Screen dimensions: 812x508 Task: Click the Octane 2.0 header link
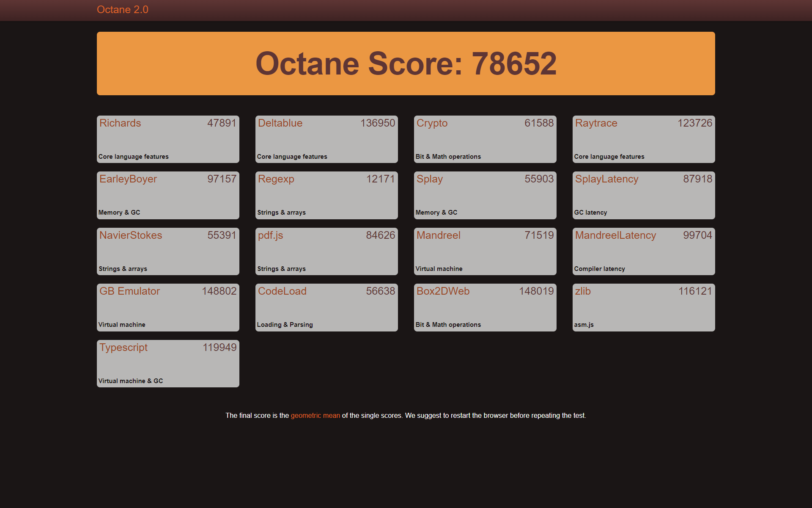(122, 10)
